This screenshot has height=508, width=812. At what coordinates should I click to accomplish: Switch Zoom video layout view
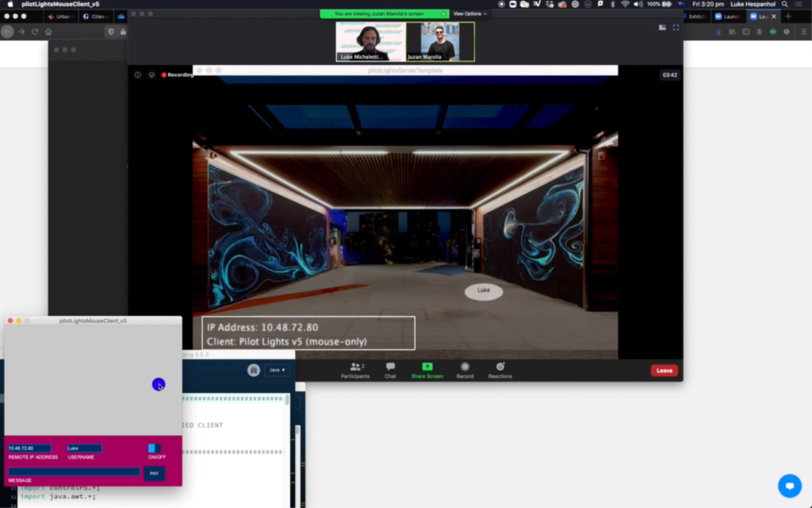click(x=662, y=28)
